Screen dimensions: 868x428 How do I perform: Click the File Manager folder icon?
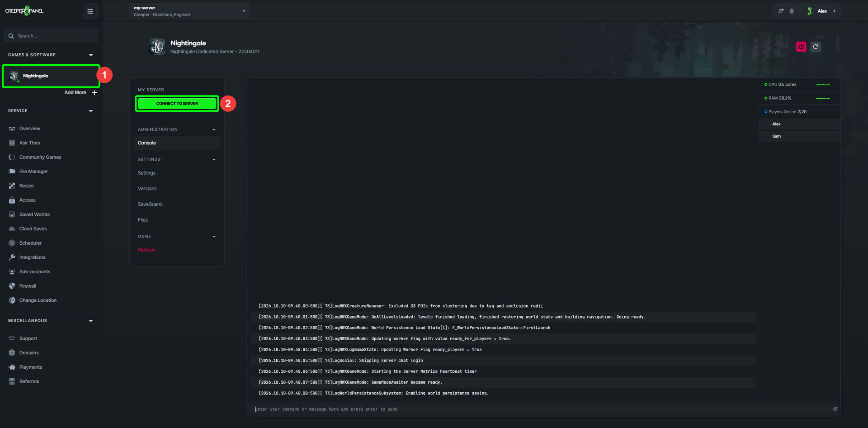(12, 171)
